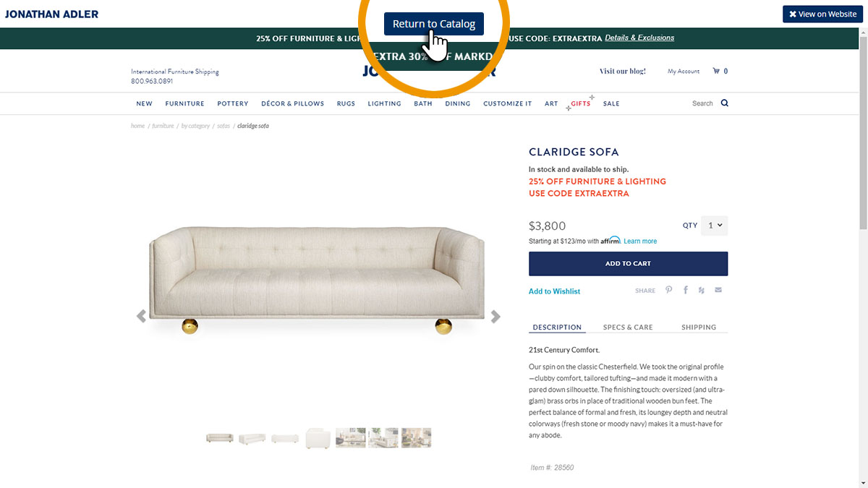Open the shopping cart icon
Screen dimensions: 868x488
point(716,71)
